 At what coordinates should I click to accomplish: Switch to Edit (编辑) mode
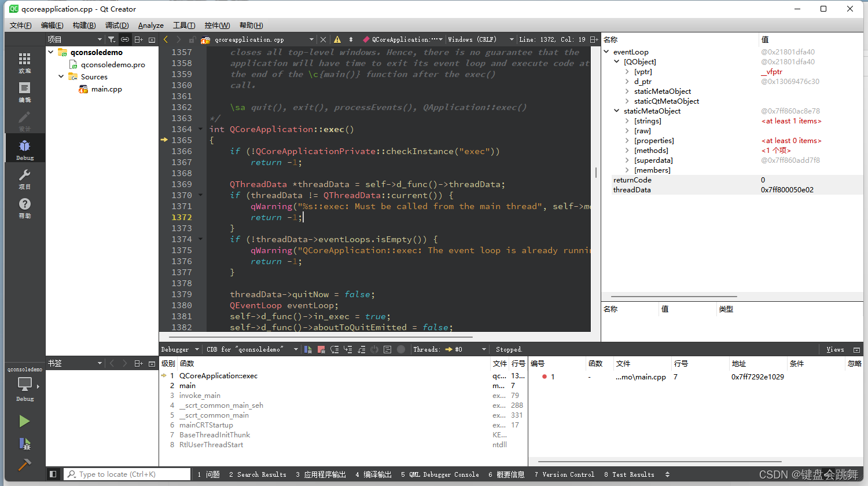point(24,92)
